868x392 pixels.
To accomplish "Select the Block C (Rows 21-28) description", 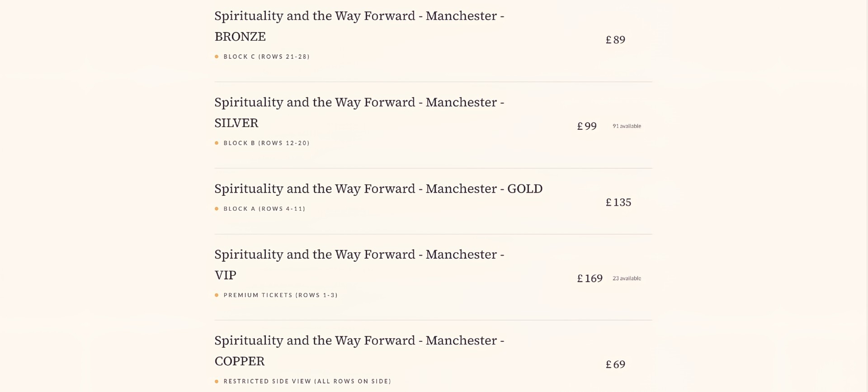I will pyautogui.click(x=267, y=57).
